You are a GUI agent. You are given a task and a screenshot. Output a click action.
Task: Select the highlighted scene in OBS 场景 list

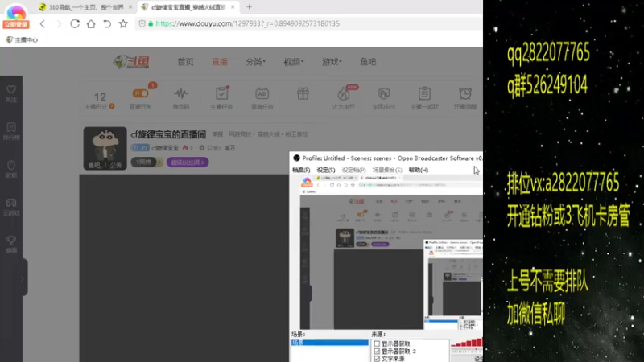click(x=330, y=343)
